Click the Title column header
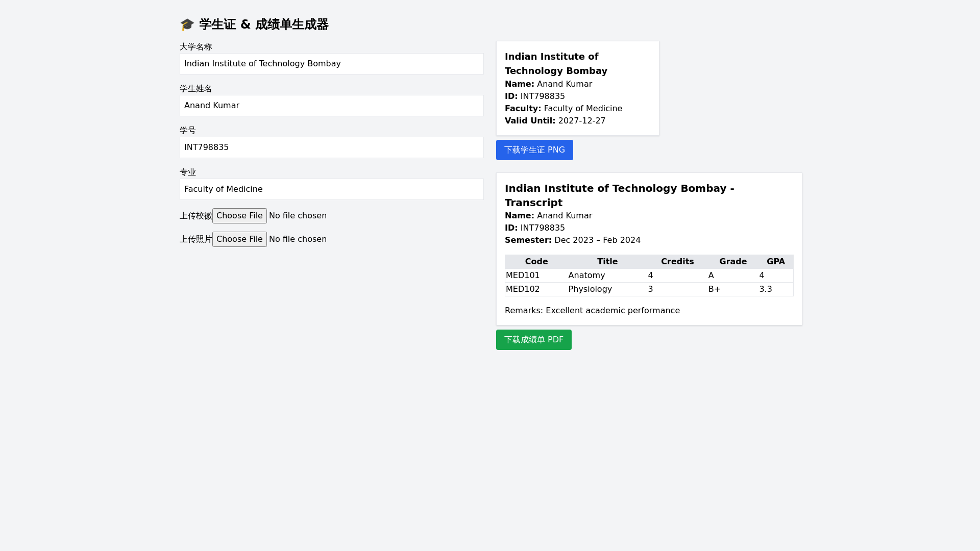 pyautogui.click(x=607, y=262)
